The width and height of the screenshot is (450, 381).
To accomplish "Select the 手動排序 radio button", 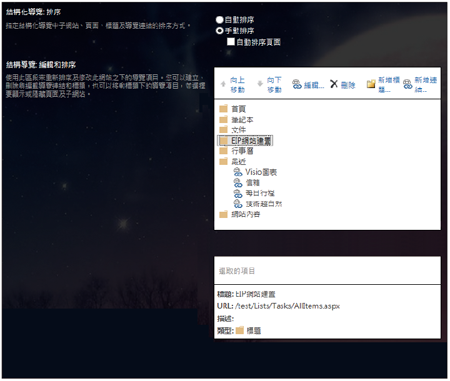I will click(219, 31).
